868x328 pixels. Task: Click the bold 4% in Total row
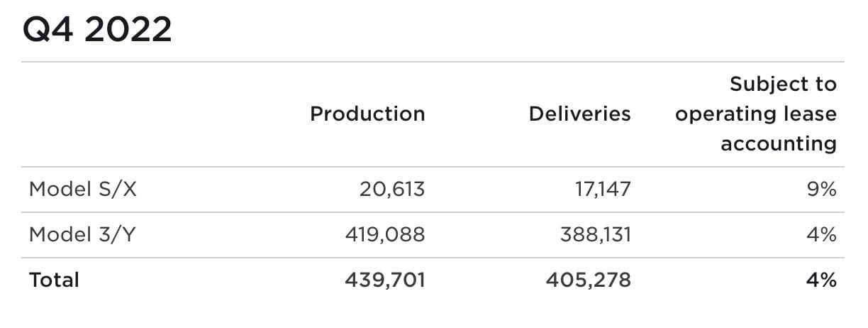click(821, 280)
